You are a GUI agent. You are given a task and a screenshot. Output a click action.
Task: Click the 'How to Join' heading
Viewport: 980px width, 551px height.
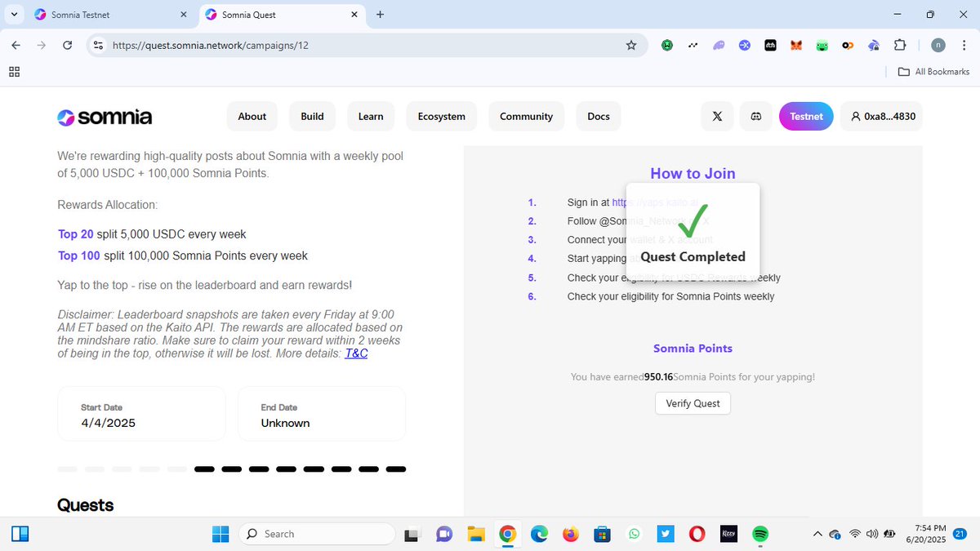(x=693, y=173)
